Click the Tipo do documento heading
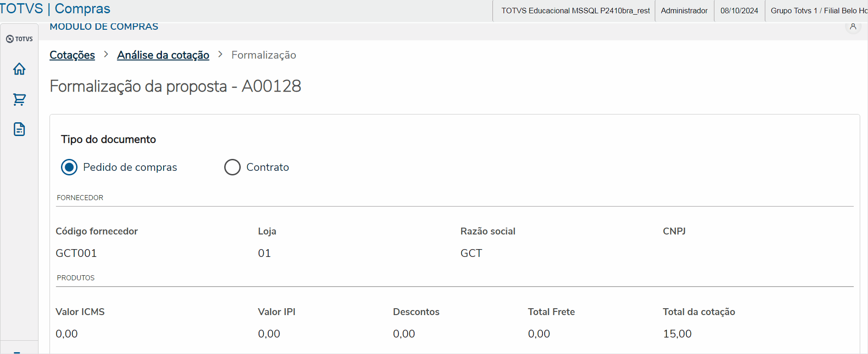The height and width of the screenshot is (354, 868). (x=109, y=139)
